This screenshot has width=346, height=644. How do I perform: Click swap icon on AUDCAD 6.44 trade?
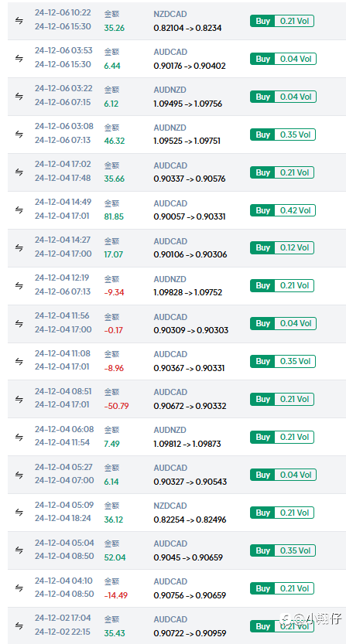[x=19, y=59]
